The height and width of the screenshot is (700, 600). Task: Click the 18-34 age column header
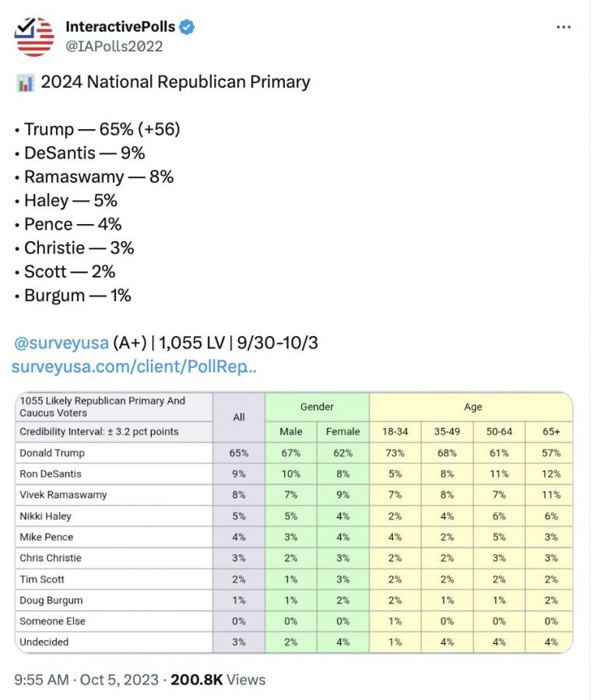tap(395, 432)
